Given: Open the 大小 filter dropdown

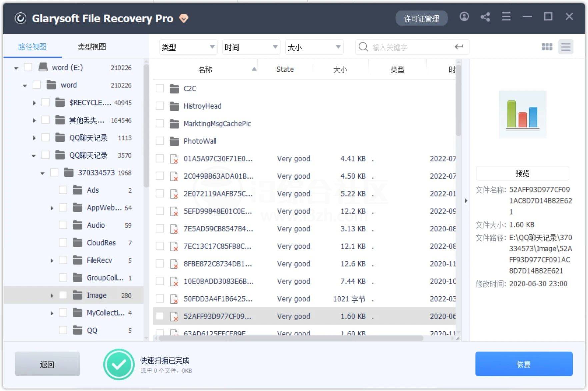Looking at the screenshot, I should [x=314, y=47].
